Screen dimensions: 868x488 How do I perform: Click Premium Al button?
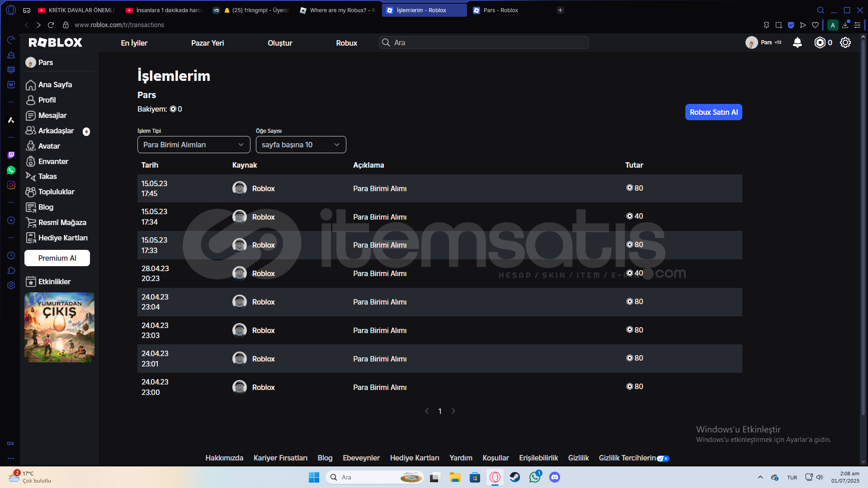57,258
